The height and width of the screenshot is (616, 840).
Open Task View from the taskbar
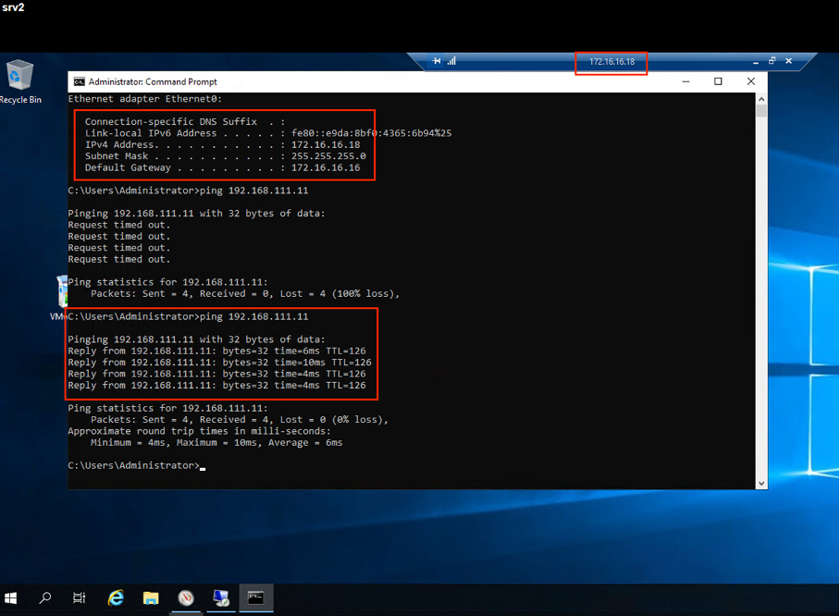(80, 598)
